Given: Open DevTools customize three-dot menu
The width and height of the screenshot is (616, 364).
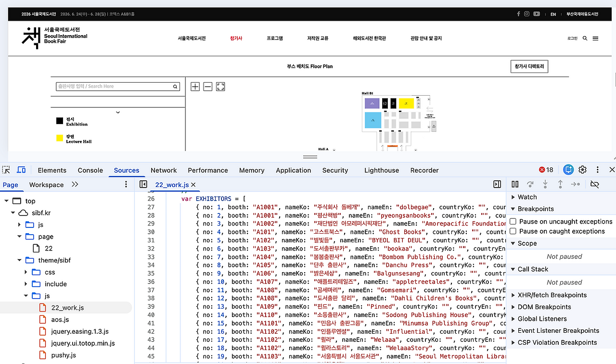Looking at the screenshot, I should [x=598, y=170].
